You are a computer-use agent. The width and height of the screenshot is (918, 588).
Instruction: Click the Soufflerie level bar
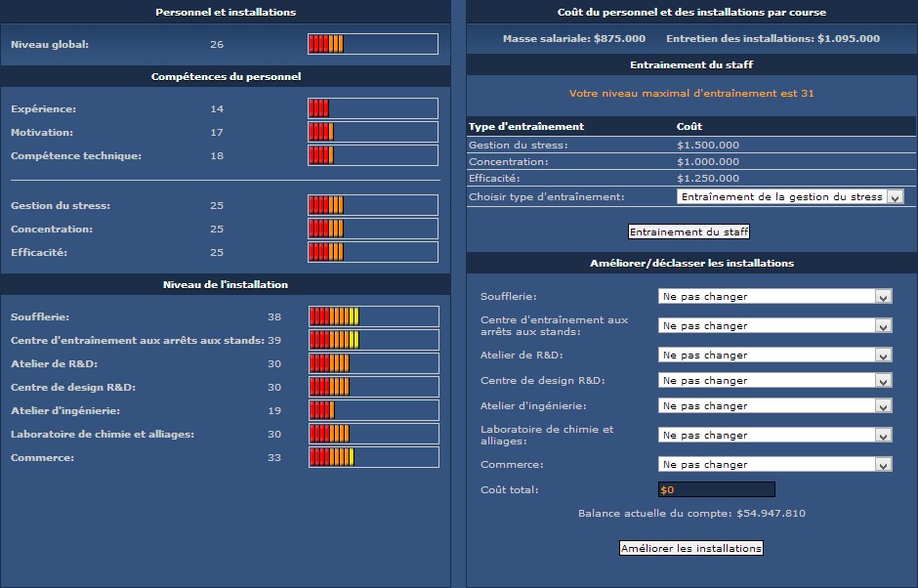[373, 316]
